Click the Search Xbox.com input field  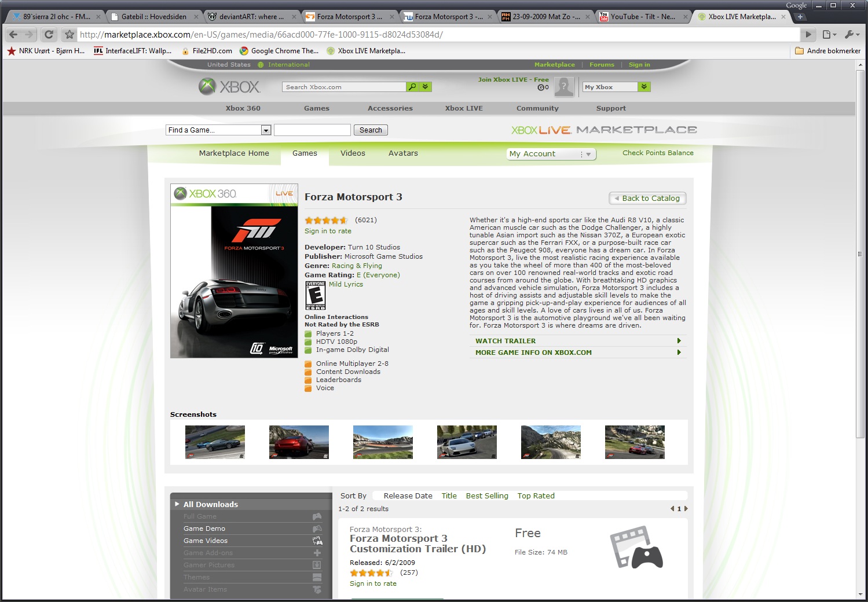(x=344, y=87)
